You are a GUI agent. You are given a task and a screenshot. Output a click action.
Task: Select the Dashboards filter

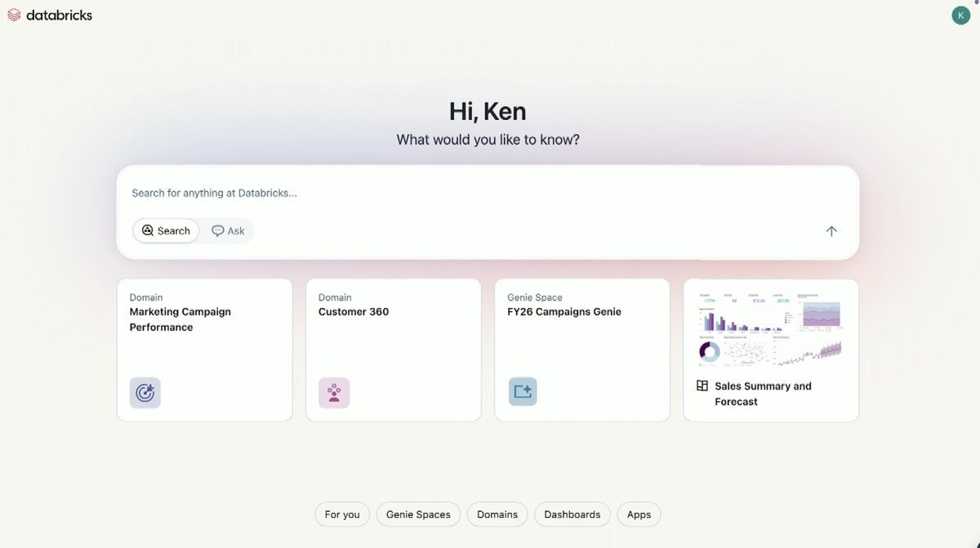click(x=572, y=515)
